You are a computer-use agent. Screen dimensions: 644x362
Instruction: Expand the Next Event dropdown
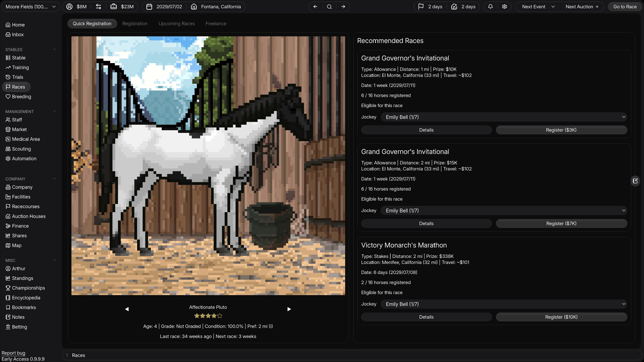538,7
